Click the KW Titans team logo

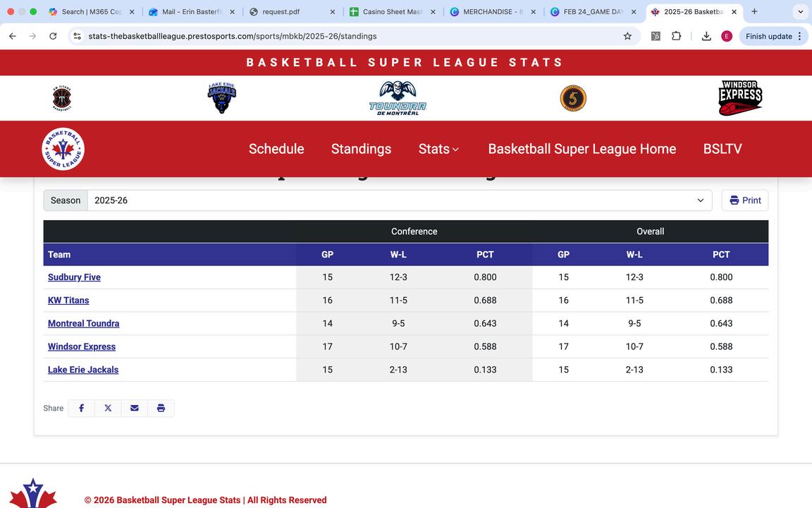pyautogui.click(x=61, y=98)
